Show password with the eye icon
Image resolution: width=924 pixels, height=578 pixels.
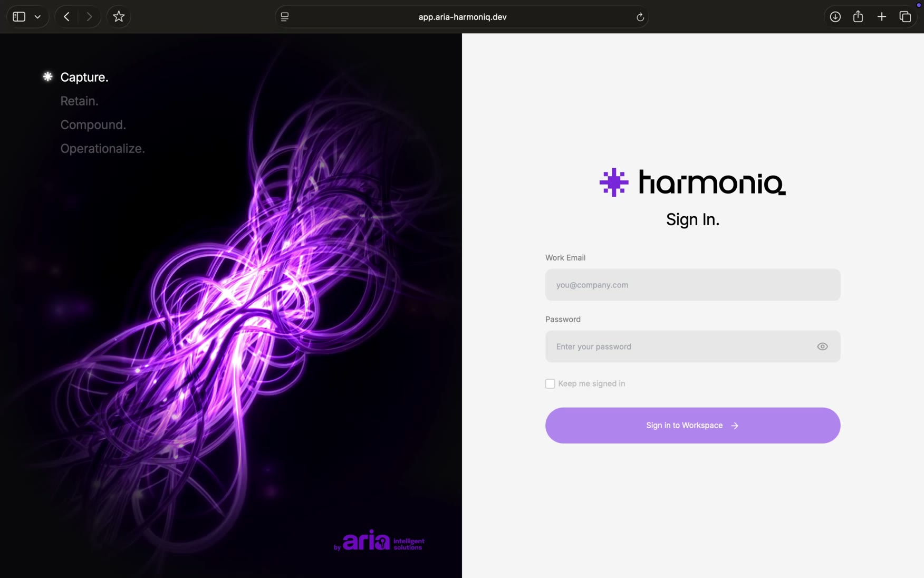pos(822,346)
